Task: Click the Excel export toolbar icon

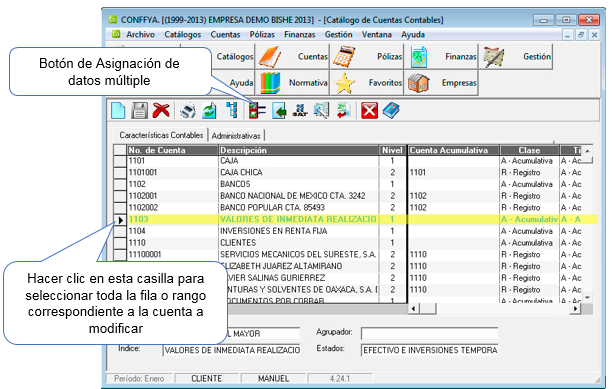Action: 343,110
